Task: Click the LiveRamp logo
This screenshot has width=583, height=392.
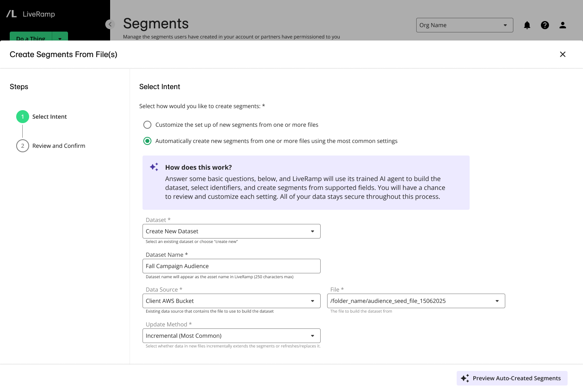Action: [31, 14]
